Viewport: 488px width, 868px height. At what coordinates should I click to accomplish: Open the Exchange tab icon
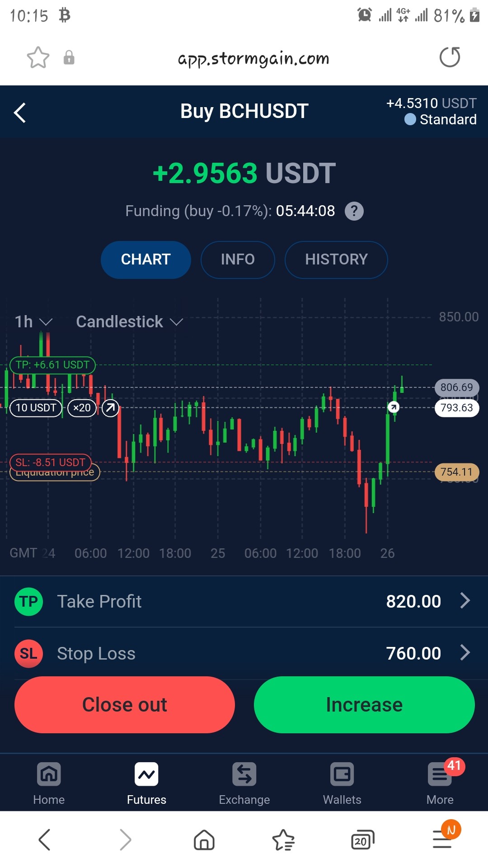coord(244,774)
